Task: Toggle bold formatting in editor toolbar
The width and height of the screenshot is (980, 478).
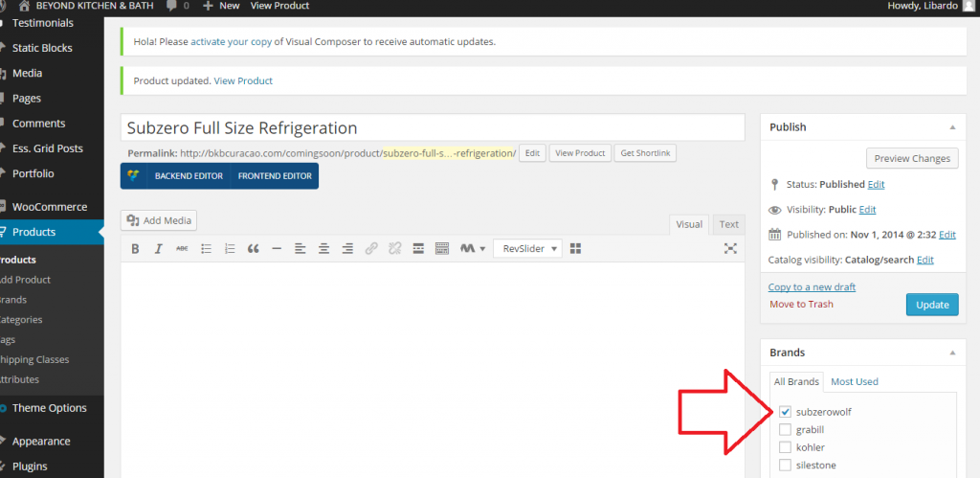Action: 135,249
